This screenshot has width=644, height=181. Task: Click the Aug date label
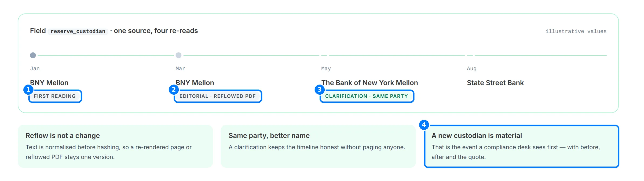pos(471,69)
